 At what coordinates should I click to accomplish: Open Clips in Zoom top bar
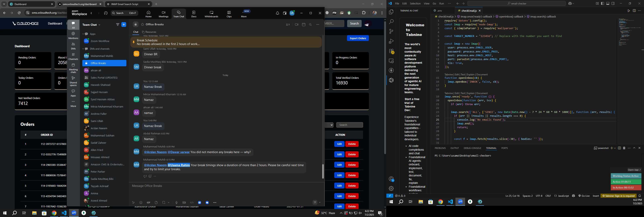coord(229,14)
